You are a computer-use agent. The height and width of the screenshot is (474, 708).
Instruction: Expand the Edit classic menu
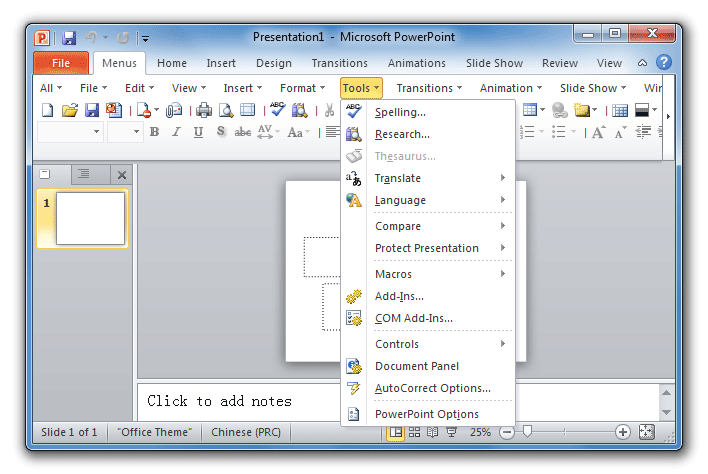pos(139,88)
